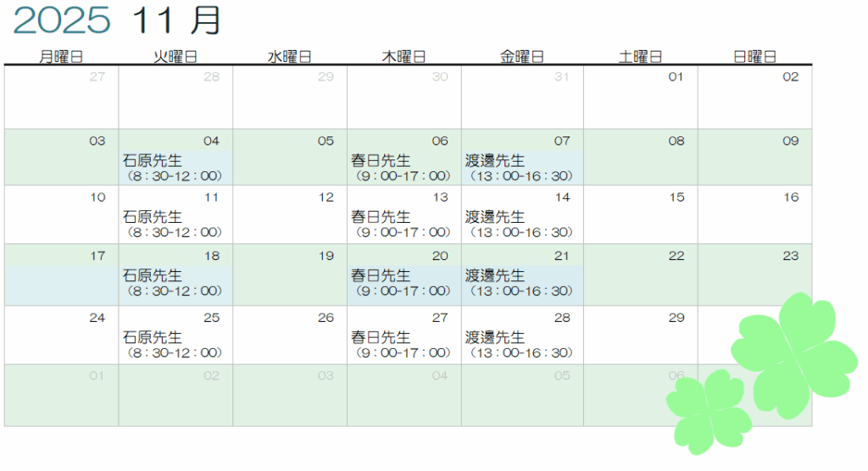The image size is (868, 471).
Task: Select 石原先生 entry on November 25
Action: coord(175,345)
